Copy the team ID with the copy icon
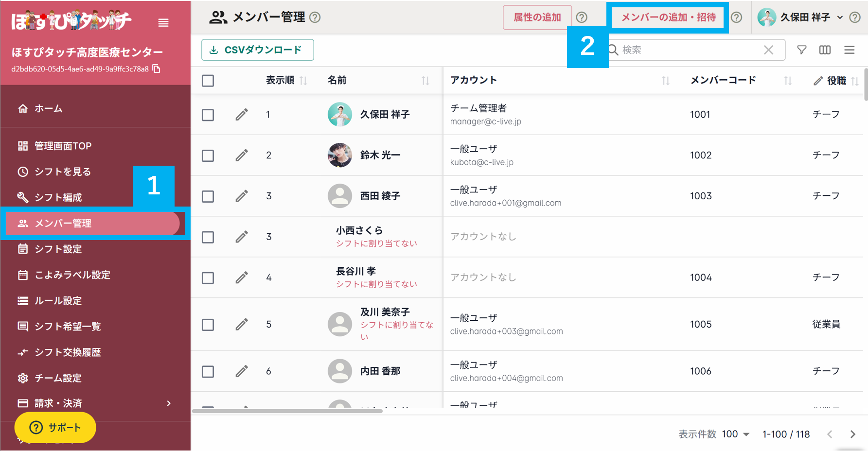The width and height of the screenshot is (868, 451). point(157,69)
